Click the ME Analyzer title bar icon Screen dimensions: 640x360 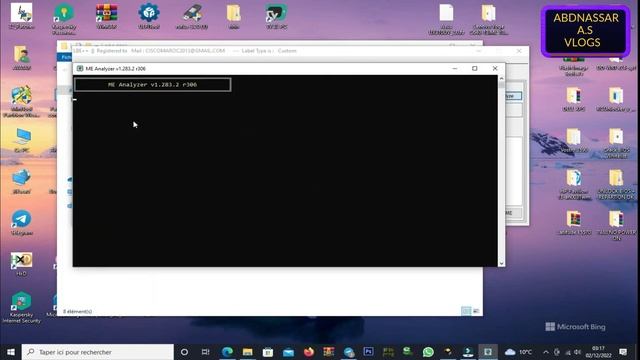[x=80, y=69]
